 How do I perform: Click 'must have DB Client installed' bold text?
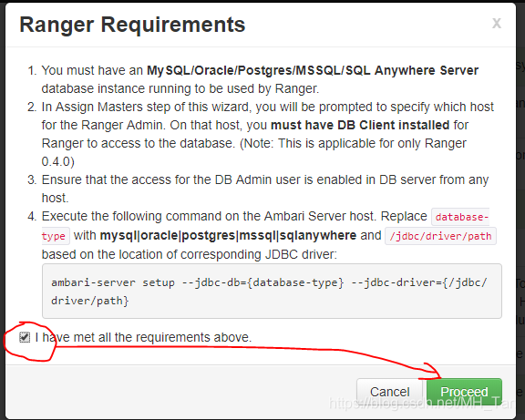point(360,125)
